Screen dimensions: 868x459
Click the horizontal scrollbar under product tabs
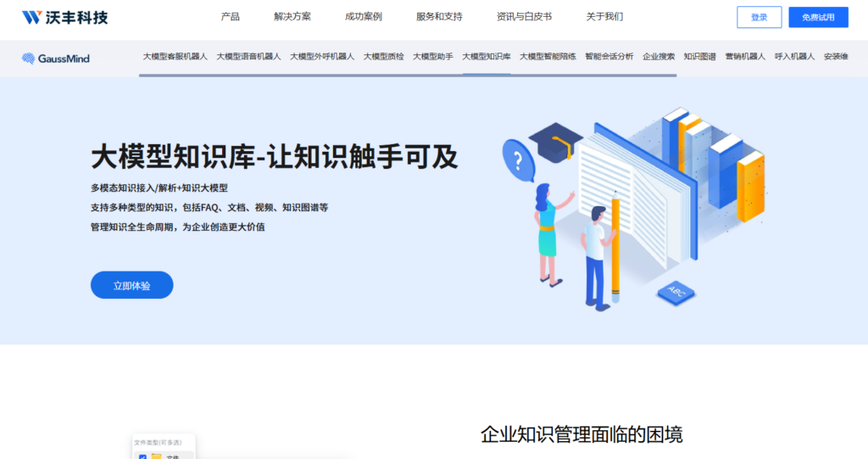coord(408,76)
